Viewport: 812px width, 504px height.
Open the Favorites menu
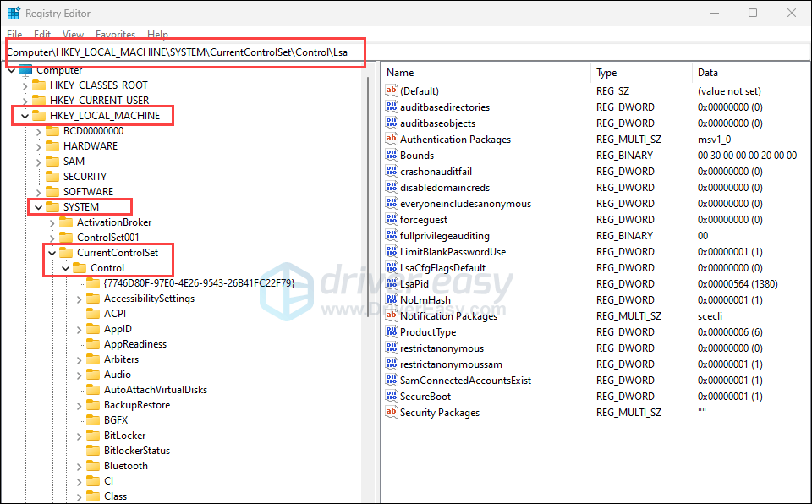point(115,35)
